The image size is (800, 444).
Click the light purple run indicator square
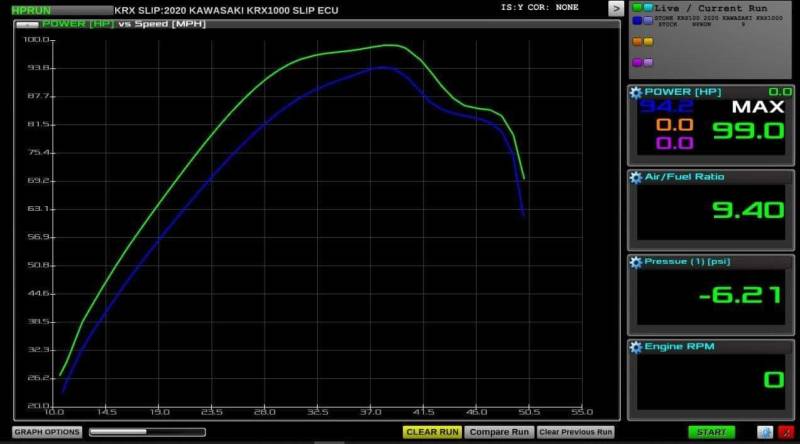[x=648, y=62]
